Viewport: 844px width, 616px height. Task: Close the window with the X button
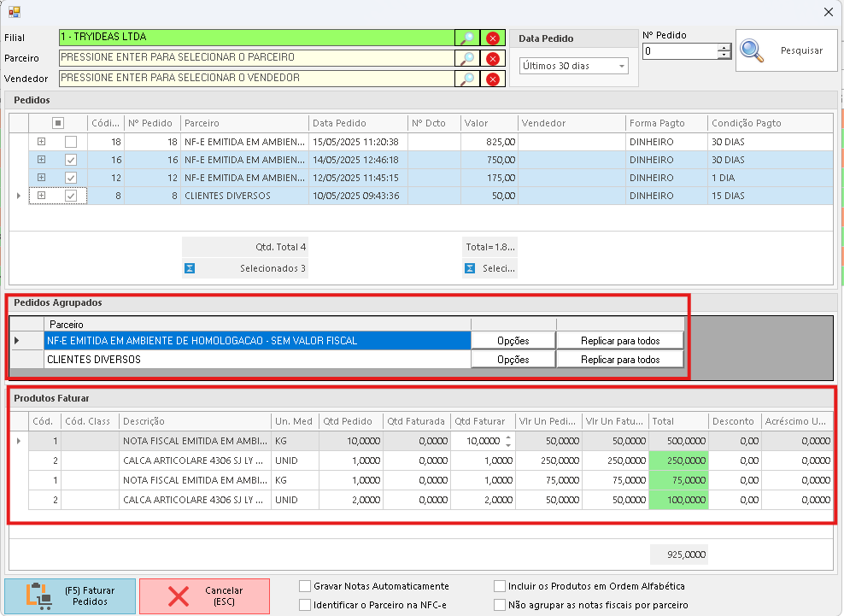829,12
